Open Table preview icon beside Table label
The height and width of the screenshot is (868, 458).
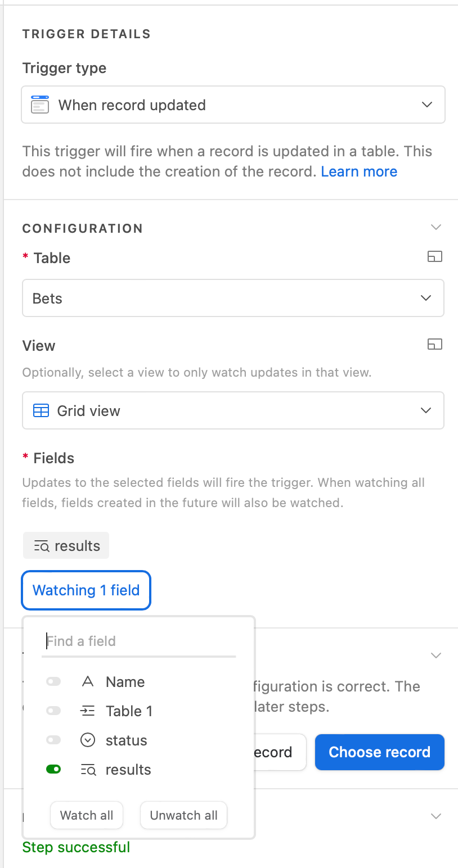(434, 257)
